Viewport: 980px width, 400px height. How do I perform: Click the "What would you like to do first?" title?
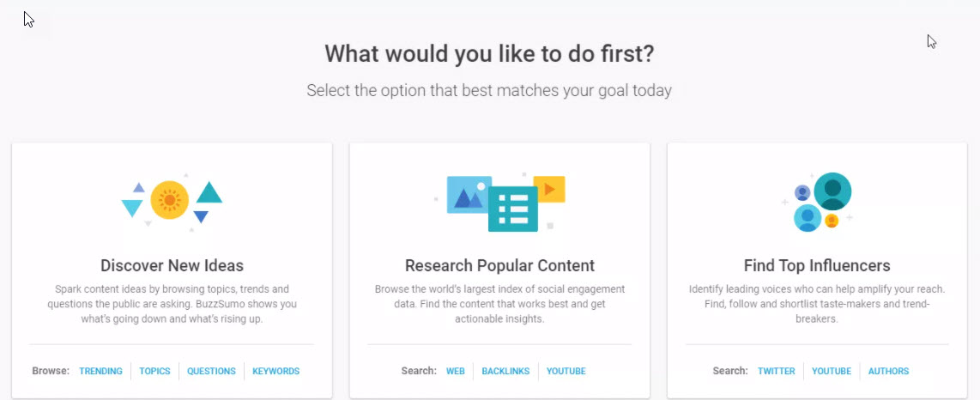(x=489, y=54)
